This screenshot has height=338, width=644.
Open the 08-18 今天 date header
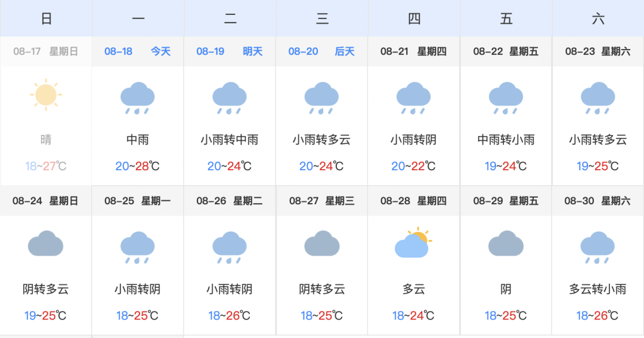pyautogui.click(x=138, y=51)
